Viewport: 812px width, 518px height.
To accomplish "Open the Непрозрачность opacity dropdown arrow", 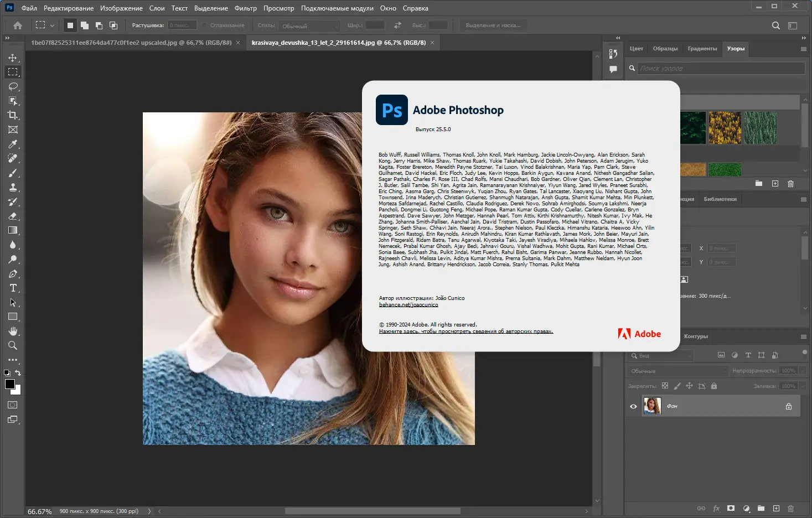I will (x=803, y=371).
